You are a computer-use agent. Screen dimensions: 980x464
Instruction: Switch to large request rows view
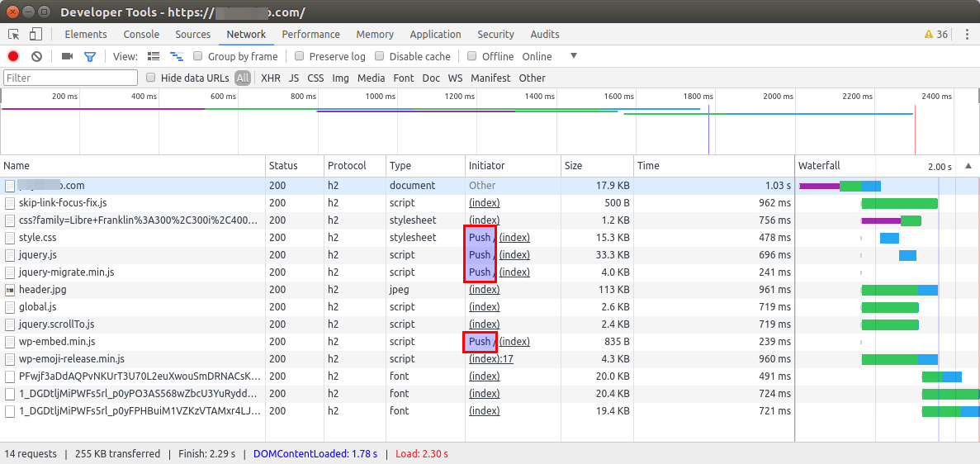pos(154,56)
